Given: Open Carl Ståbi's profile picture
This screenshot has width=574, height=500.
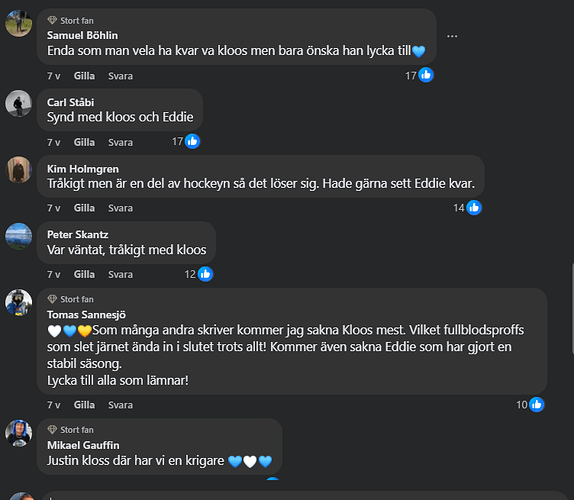Looking at the screenshot, I should (19, 104).
